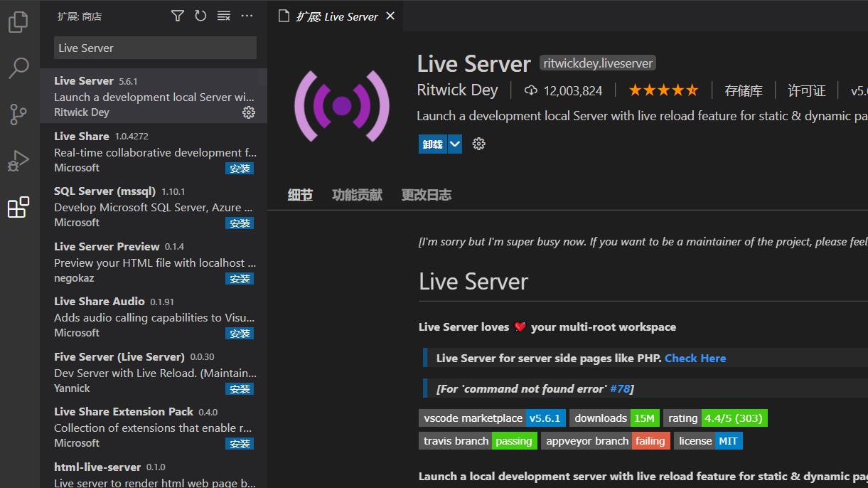This screenshot has height=488, width=868.
Task: Follow the Check Here link
Action: [x=695, y=359]
